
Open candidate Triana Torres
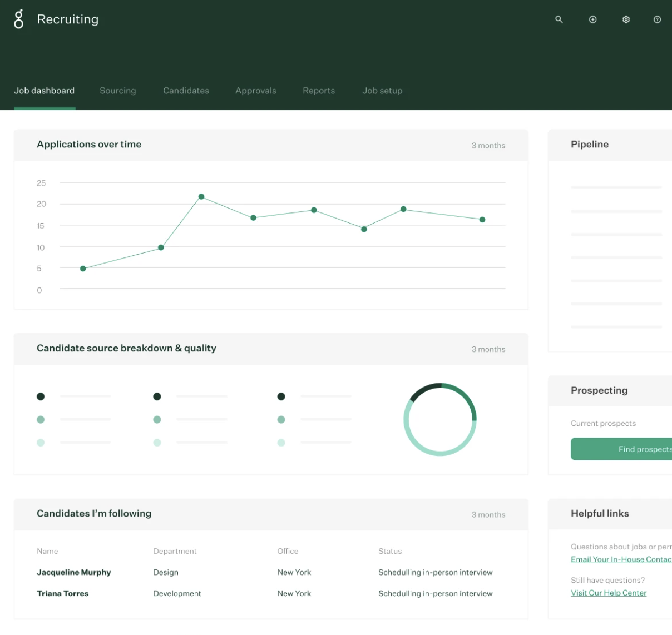coord(63,593)
